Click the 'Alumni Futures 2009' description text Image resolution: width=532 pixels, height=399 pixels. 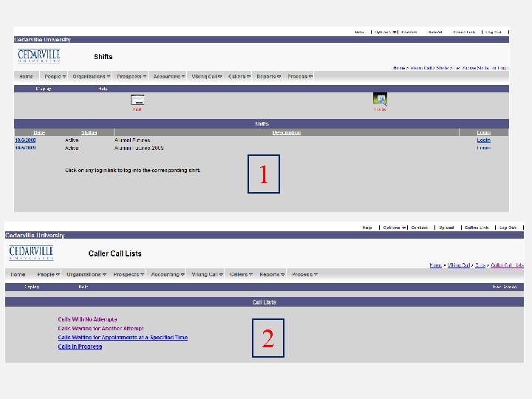click(139, 148)
